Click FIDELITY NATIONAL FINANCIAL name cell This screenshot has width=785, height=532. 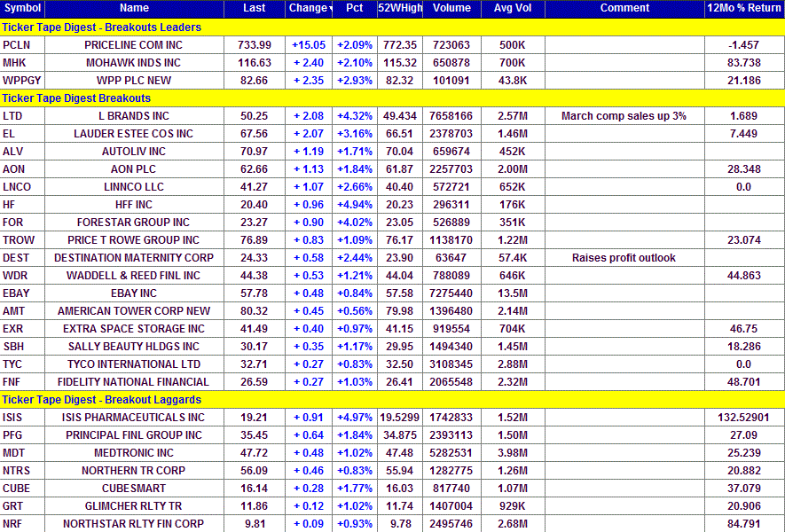[134, 382]
